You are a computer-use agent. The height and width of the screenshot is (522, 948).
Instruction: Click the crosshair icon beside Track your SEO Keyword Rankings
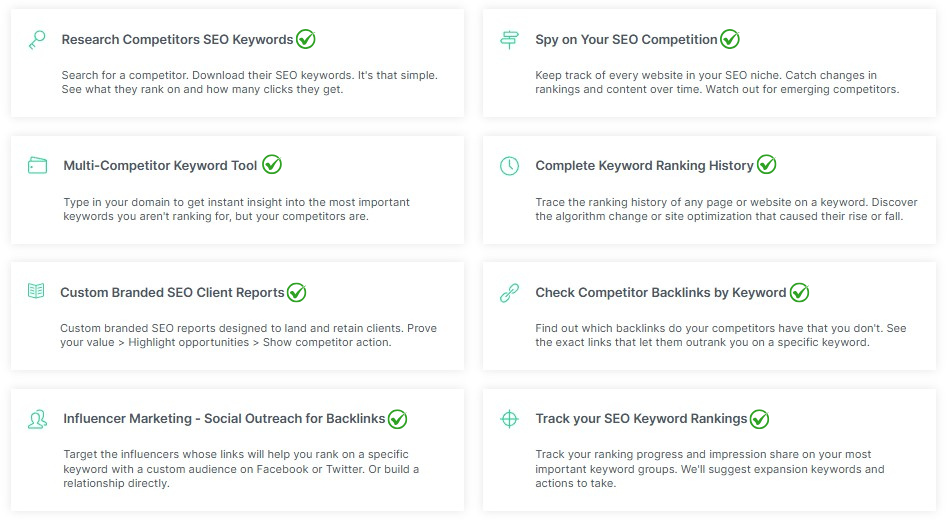point(509,419)
